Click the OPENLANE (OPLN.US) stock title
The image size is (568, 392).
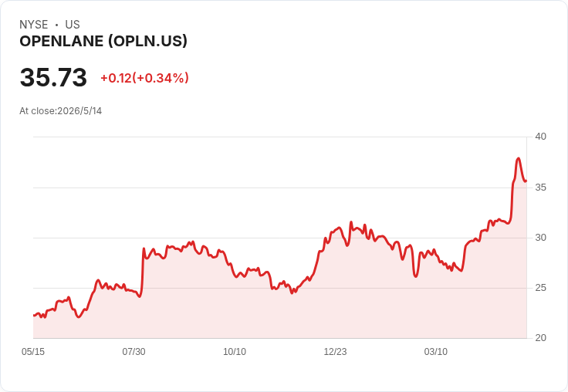click(x=103, y=42)
